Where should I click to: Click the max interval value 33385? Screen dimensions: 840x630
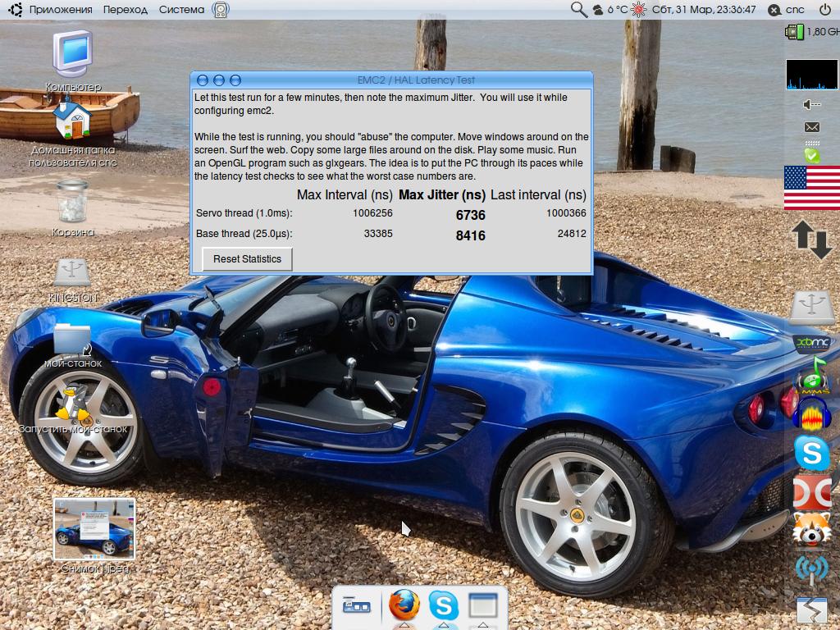[x=378, y=234]
